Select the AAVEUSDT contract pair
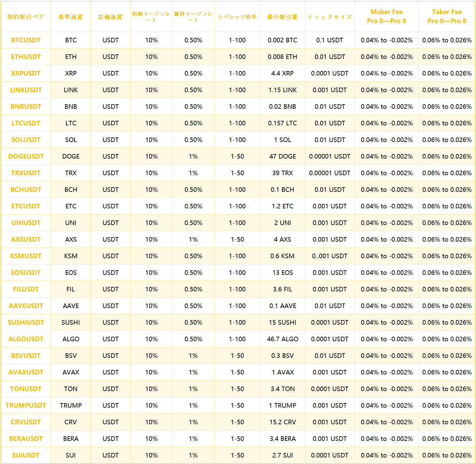The height and width of the screenshot is (464, 476). coord(26,306)
